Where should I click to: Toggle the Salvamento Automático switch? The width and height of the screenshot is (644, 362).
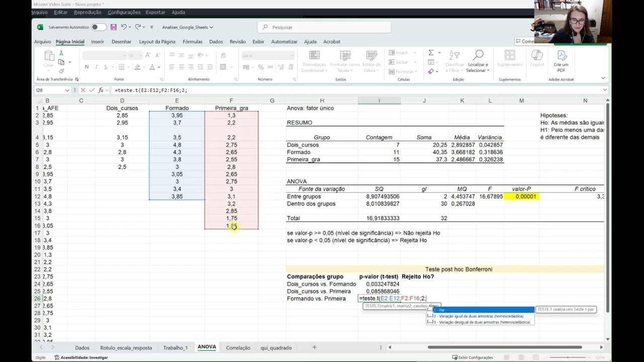(99, 27)
